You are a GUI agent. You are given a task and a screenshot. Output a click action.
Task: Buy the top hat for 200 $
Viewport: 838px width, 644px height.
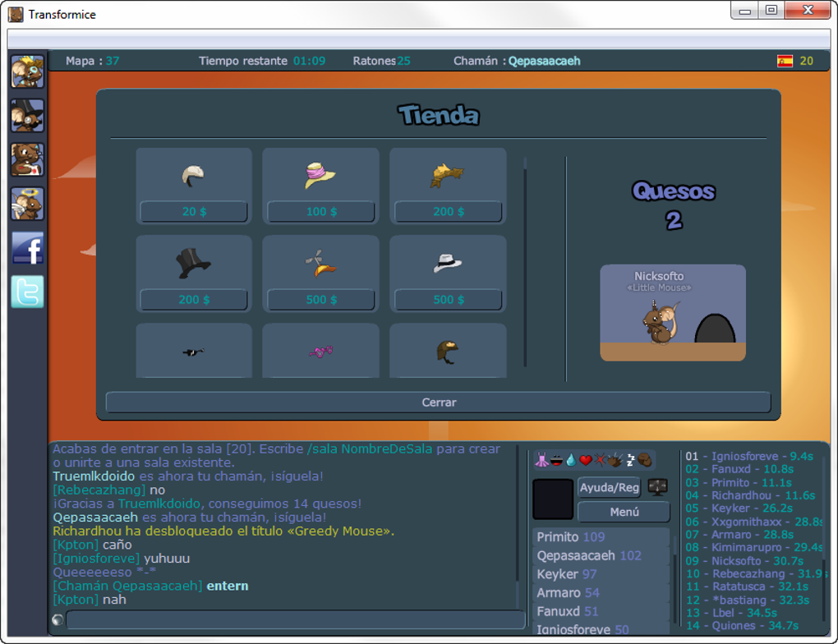click(x=193, y=300)
